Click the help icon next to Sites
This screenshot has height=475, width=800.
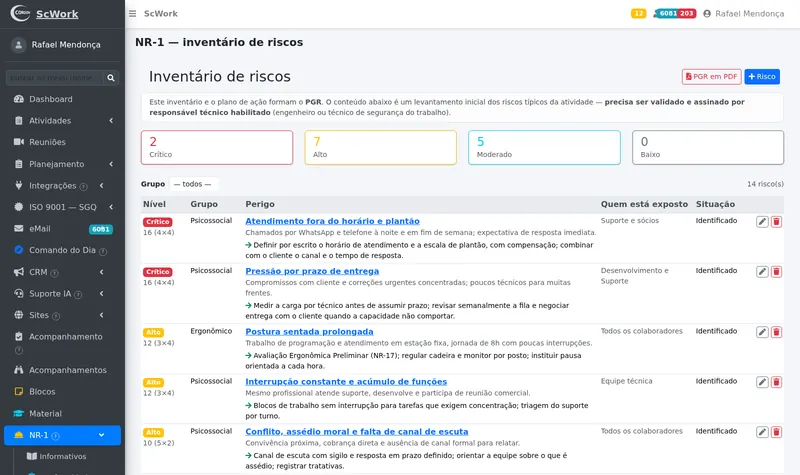[x=56, y=316]
